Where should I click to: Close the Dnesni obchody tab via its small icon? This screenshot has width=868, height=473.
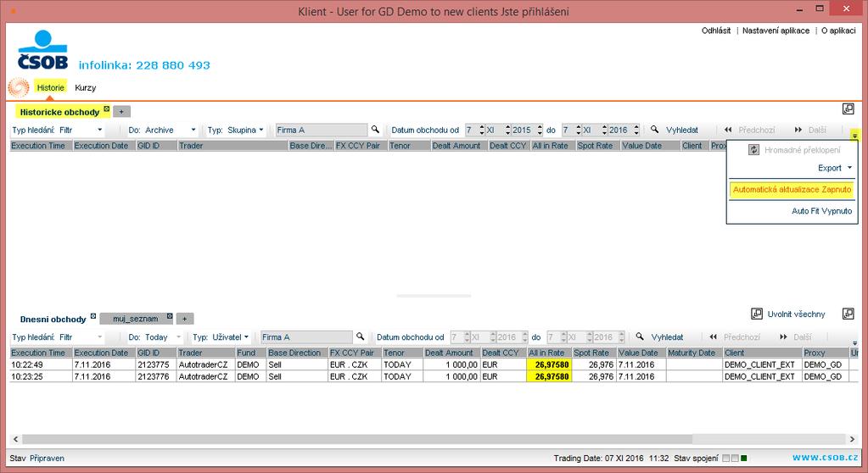point(93,316)
